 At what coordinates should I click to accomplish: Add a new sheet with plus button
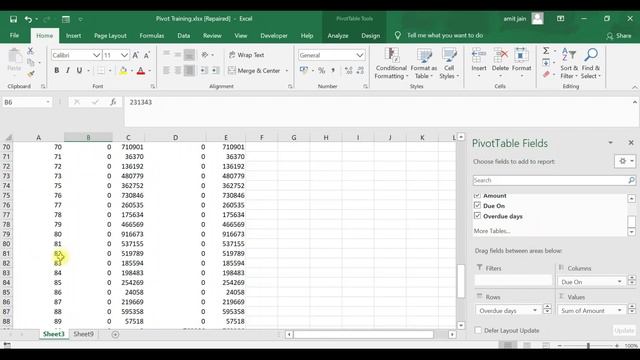coord(116,334)
